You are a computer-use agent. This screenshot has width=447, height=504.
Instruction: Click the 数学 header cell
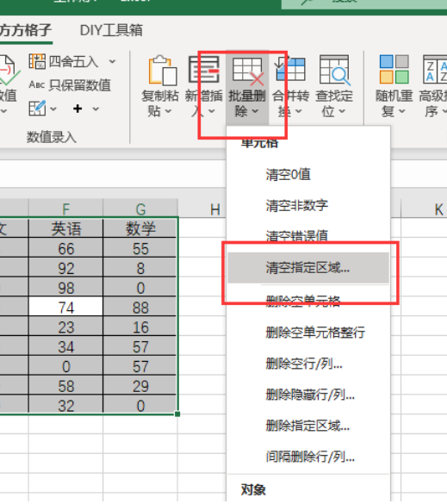140,228
